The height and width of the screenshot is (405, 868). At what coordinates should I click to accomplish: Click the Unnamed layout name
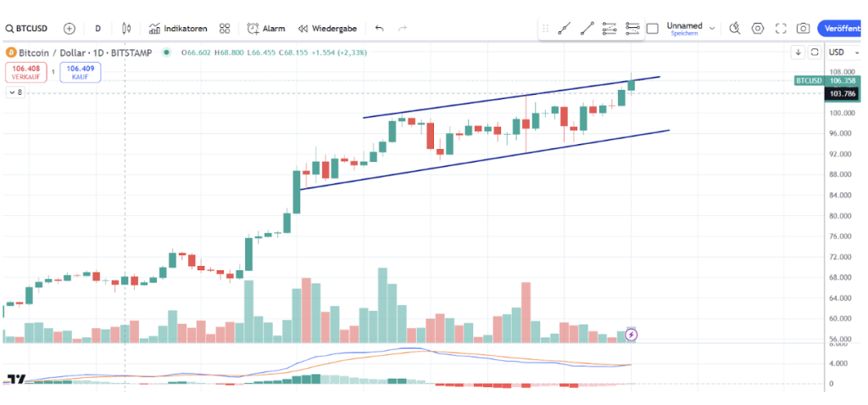point(684,25)
